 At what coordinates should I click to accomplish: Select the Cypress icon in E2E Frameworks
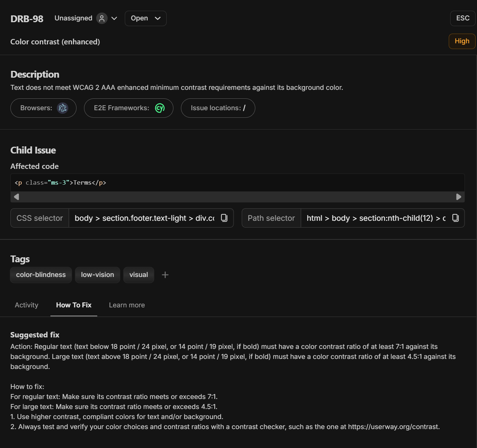[160, 108]
